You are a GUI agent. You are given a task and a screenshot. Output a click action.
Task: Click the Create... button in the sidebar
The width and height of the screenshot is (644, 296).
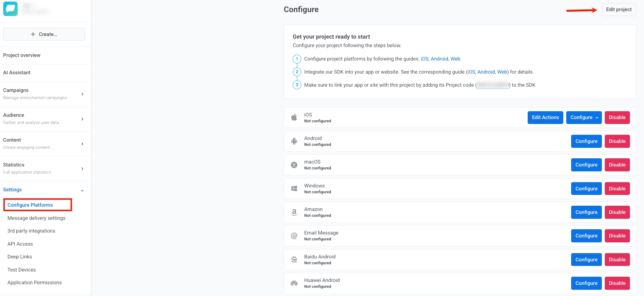click(44, 34)
